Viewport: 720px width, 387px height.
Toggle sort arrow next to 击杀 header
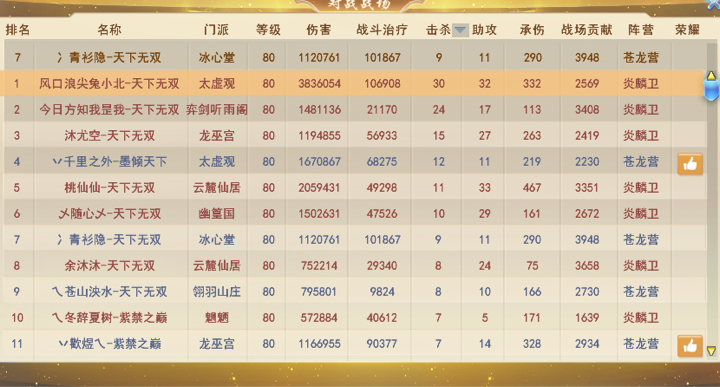coord(460,30)
